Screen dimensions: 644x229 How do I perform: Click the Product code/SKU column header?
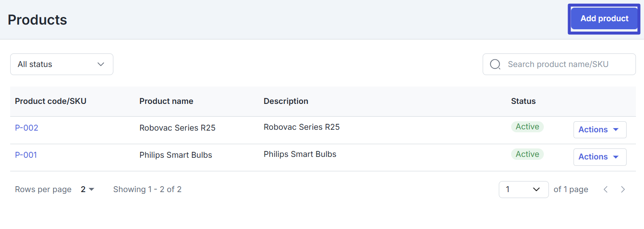51,101
